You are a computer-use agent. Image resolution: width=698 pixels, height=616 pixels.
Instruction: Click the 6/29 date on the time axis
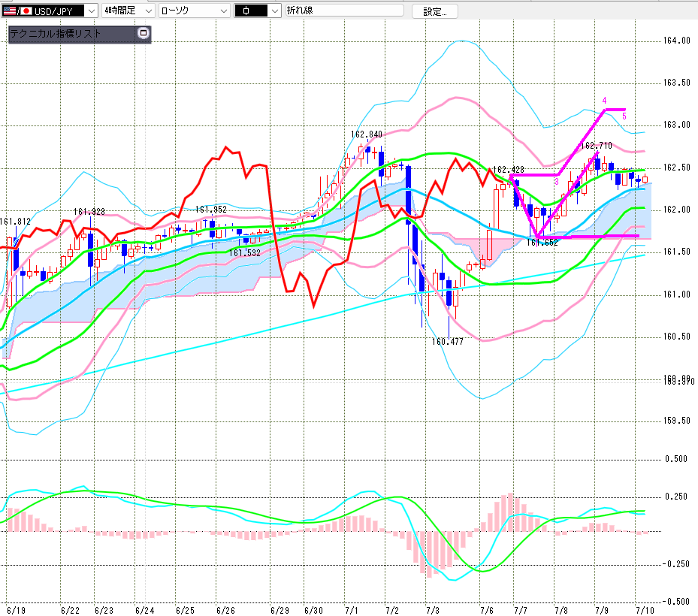pos(280,610)
